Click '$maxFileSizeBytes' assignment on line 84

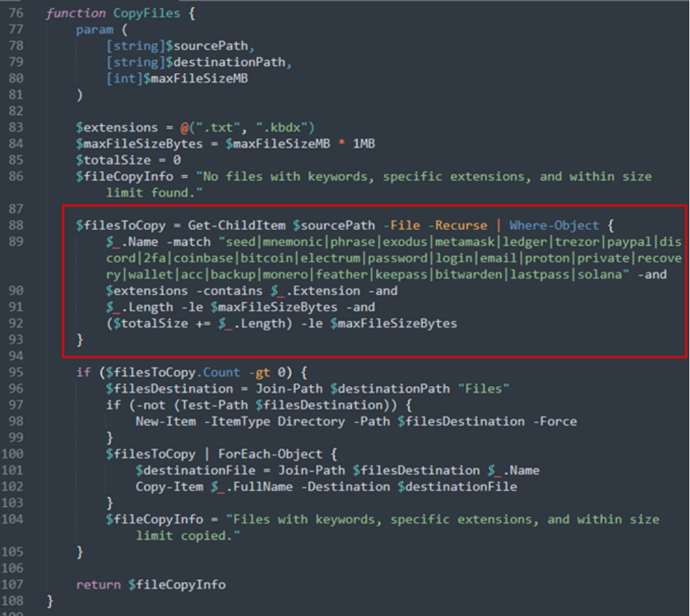point(139,144)
